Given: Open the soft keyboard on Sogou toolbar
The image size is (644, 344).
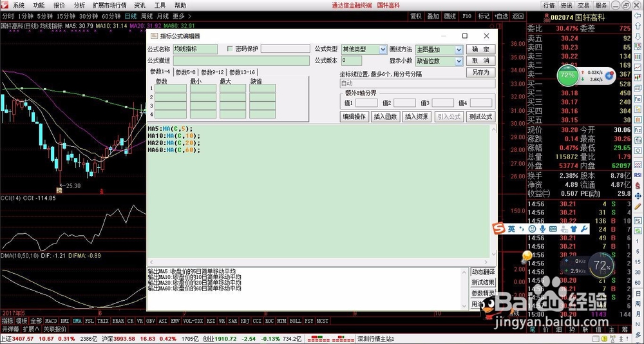Looking at the screenshot, I should 553,229.
